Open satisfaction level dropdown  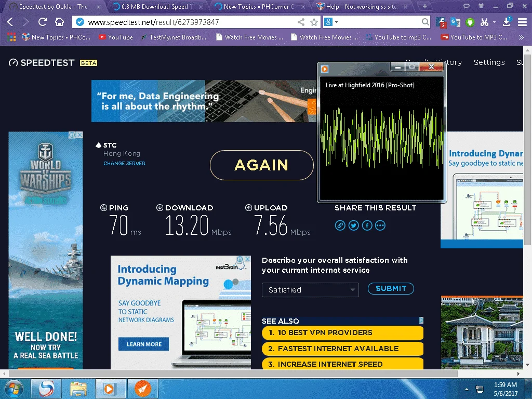click(310, 290)
